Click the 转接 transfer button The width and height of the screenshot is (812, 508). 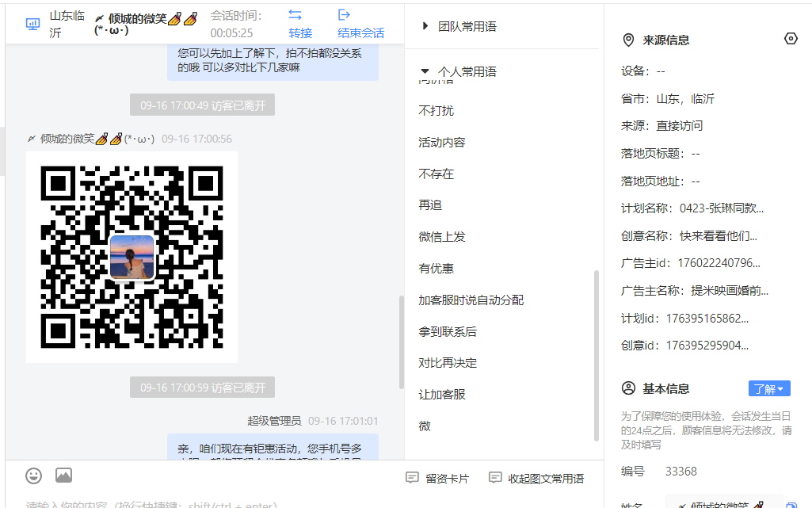tap(300, 33)
